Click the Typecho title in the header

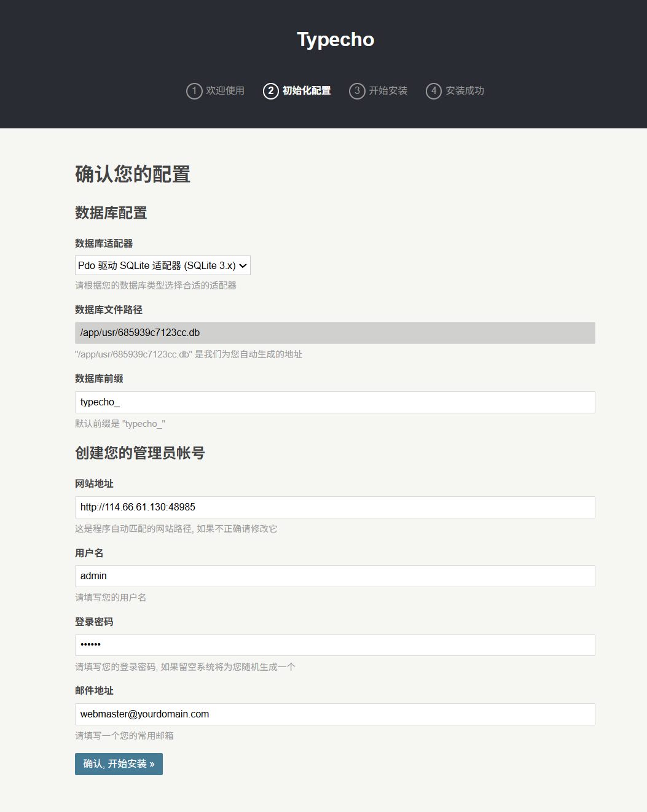[x=335, y=39]
